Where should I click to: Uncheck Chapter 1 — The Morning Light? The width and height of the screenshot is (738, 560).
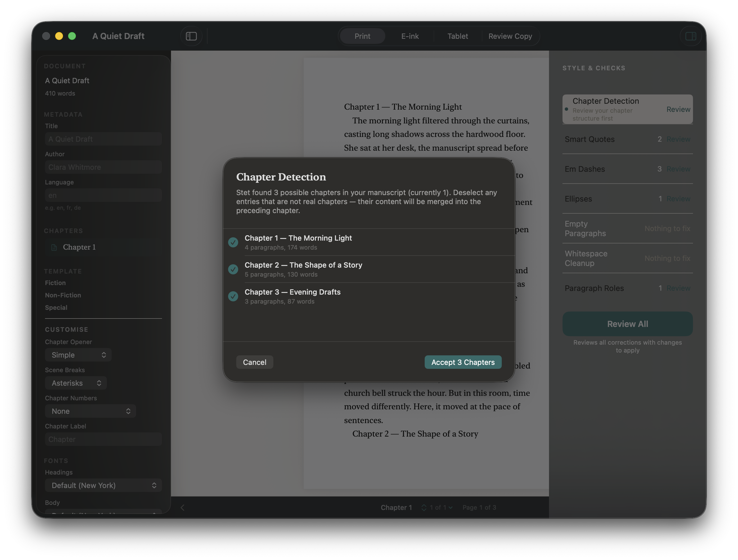(233, 242)
